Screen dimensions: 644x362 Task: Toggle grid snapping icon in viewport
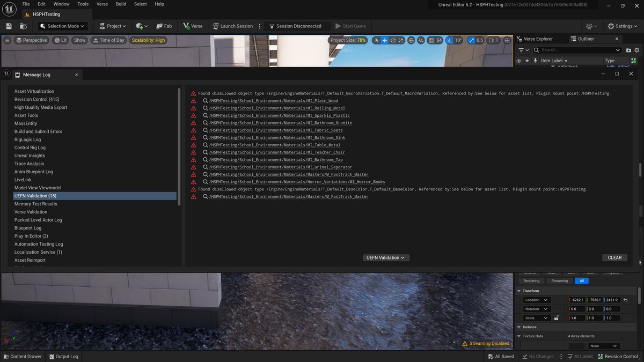click(431, 40)
